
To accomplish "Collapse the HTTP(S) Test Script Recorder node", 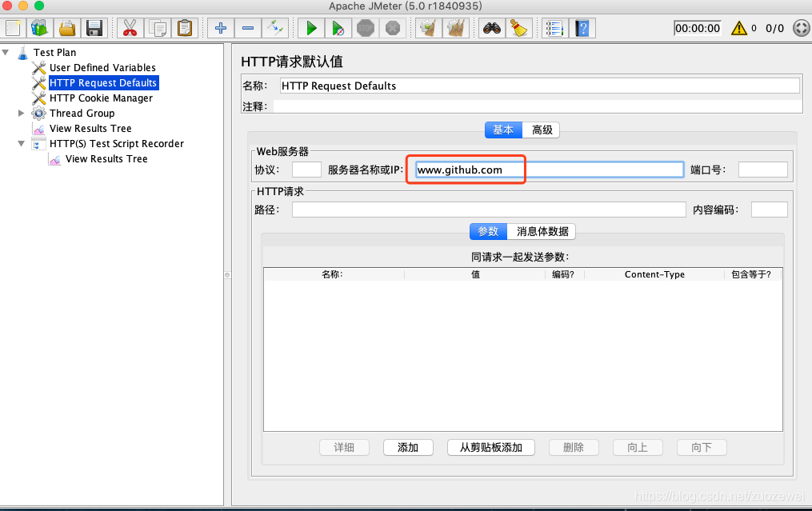I will 22,143.
